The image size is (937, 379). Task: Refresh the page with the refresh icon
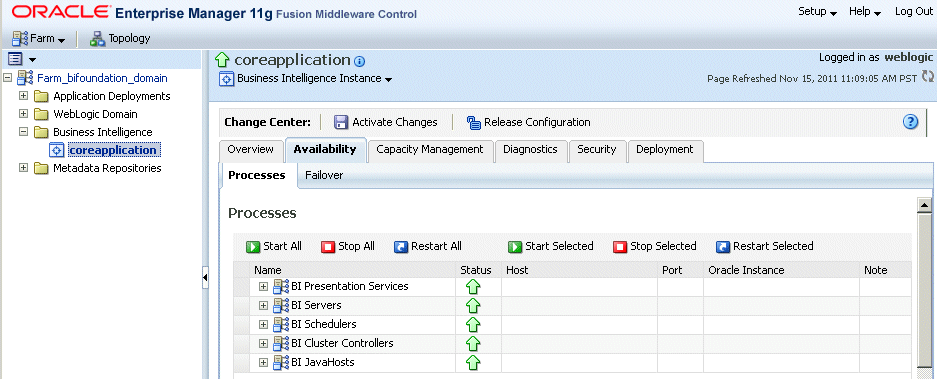click(927, 77)
